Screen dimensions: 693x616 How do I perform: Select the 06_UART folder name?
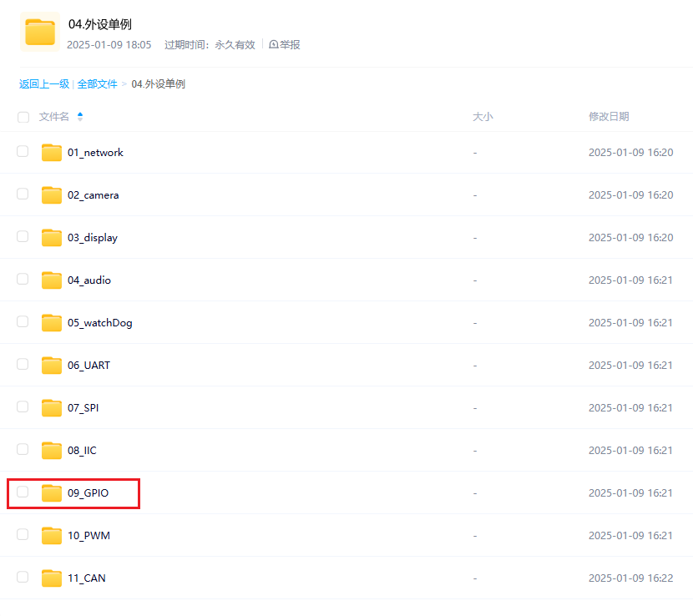point(87,365)
